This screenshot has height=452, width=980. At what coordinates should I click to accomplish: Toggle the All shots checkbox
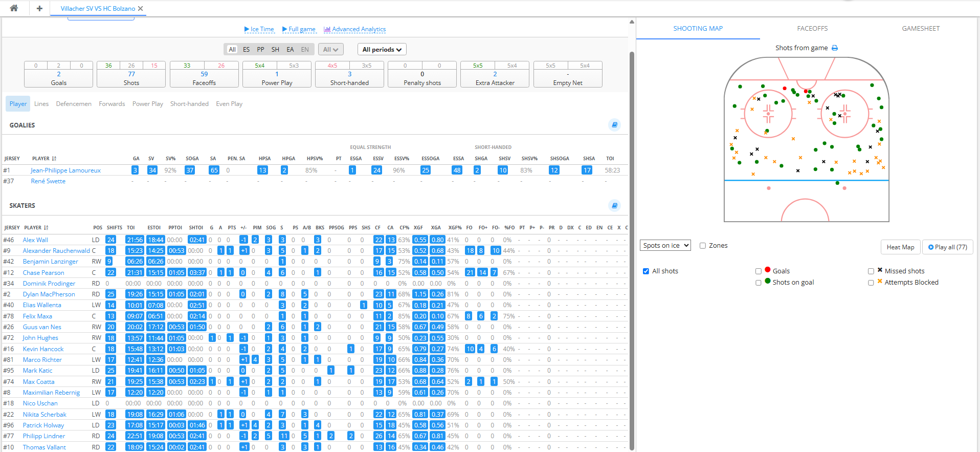[x=646, y=271]
